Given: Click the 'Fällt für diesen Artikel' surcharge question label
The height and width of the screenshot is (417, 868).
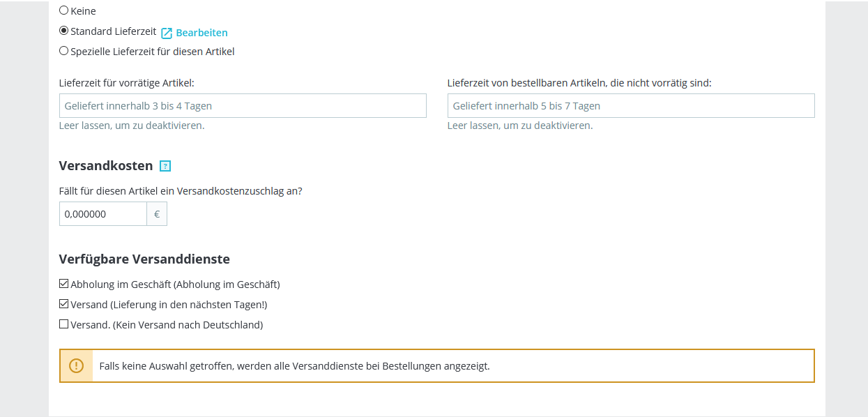Looking at the screenshot, I should coord(181,191).
